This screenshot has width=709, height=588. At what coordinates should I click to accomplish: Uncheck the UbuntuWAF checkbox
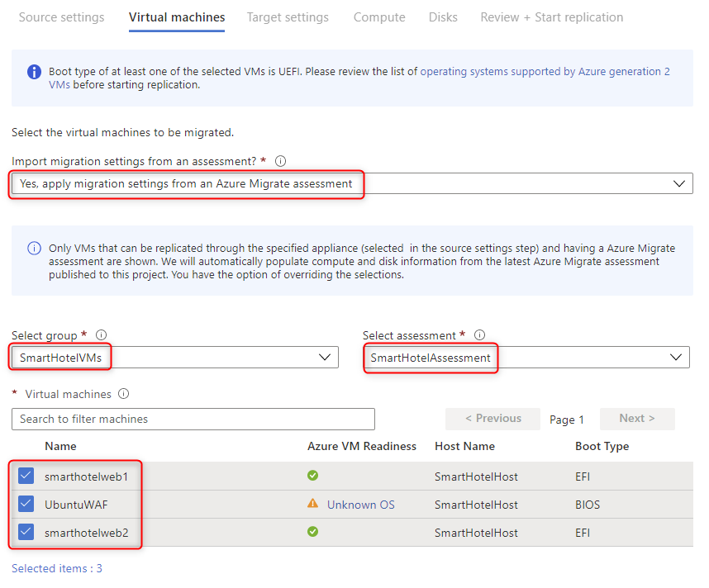(26, 504)
